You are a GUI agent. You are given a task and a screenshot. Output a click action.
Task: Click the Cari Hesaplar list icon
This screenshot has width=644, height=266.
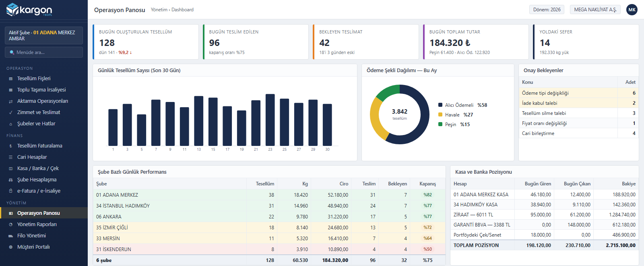point(11,157)
